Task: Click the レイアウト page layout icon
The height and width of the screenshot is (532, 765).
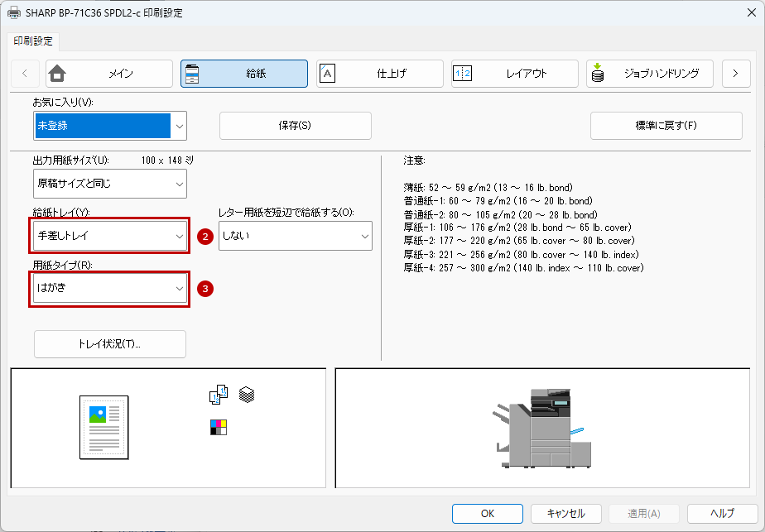Action: (462, 74)
